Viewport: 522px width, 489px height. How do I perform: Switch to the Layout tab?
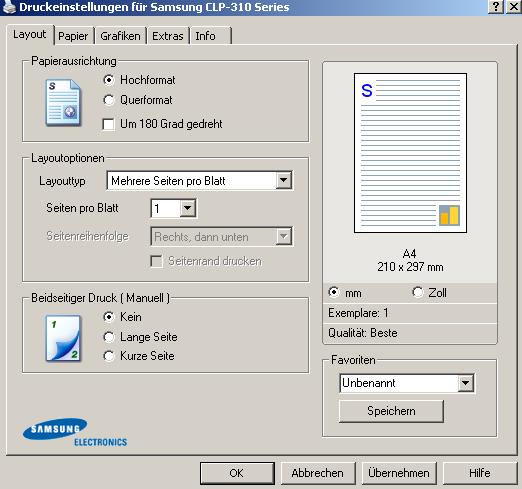click(x=30, y=34)
